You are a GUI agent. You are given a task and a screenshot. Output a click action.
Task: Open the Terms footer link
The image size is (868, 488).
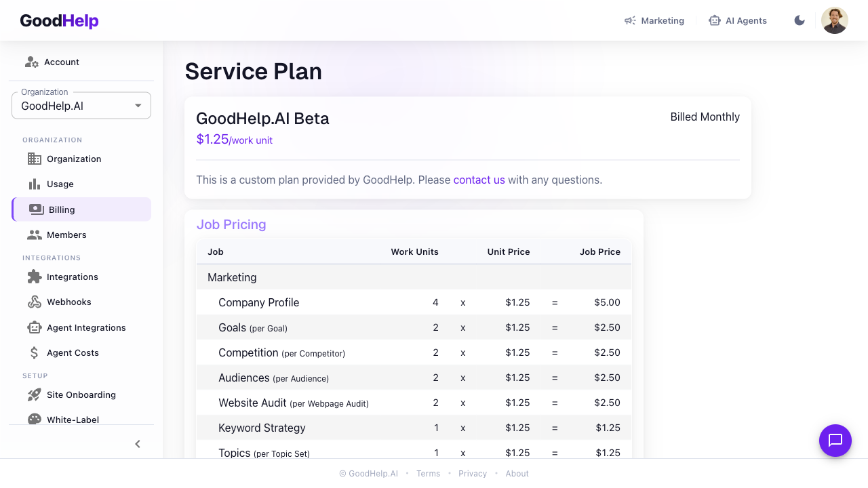click(428, 474)
